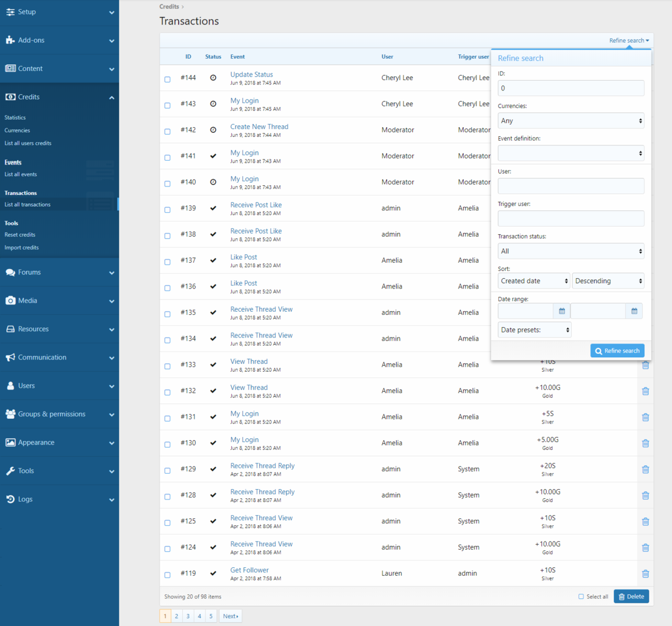
Task: Click the Add-ons puzzle piece icon
Action: pyautogui.click(x=10, y=40)
